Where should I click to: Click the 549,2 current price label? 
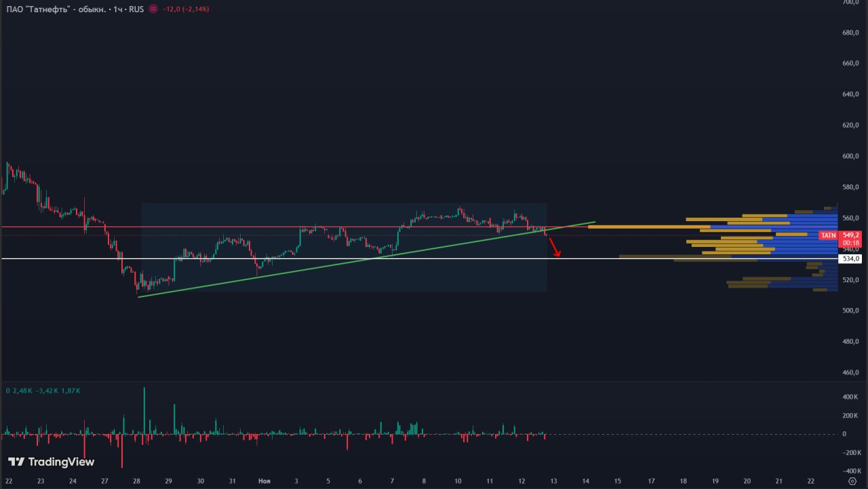pyautogui.click(x=851, y=235)
